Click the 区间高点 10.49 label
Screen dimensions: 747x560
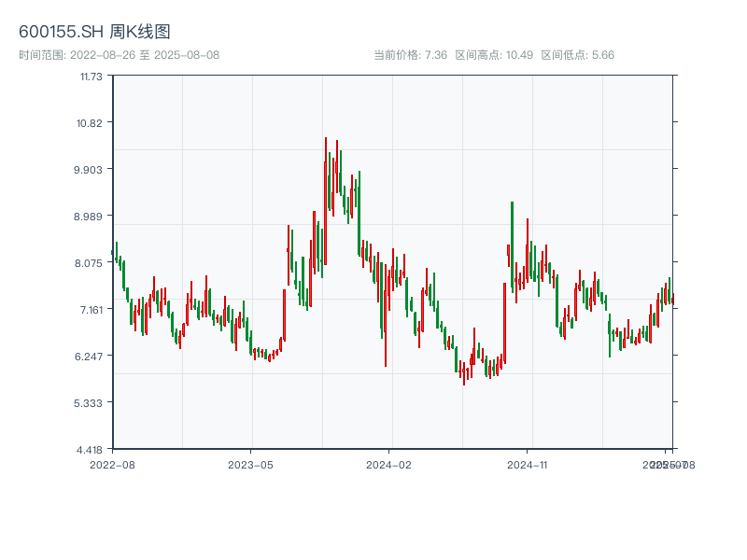point(494,55)
